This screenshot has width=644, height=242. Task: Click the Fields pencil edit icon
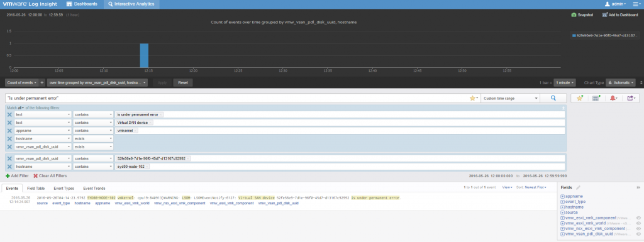coord(579,187)
